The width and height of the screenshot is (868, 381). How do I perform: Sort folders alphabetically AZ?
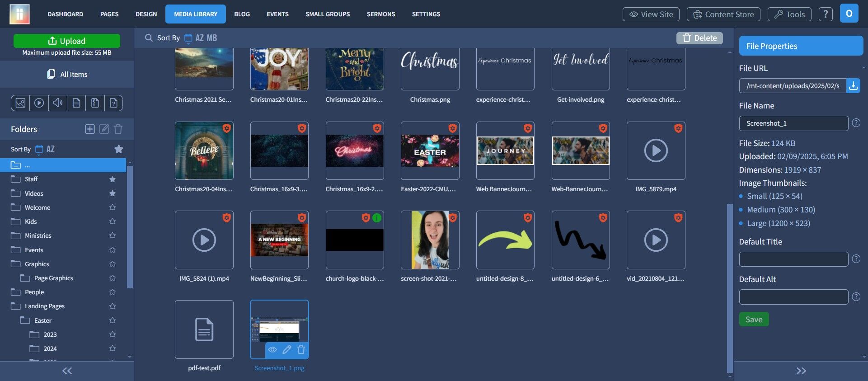(x=51, y=149)
